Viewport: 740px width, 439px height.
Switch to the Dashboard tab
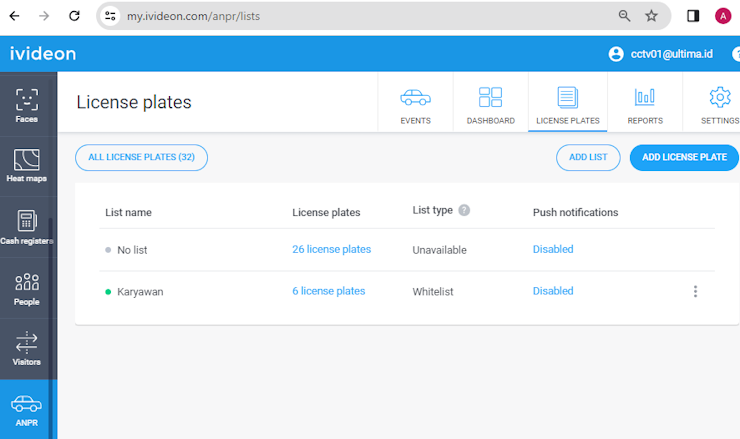(490, 105)
